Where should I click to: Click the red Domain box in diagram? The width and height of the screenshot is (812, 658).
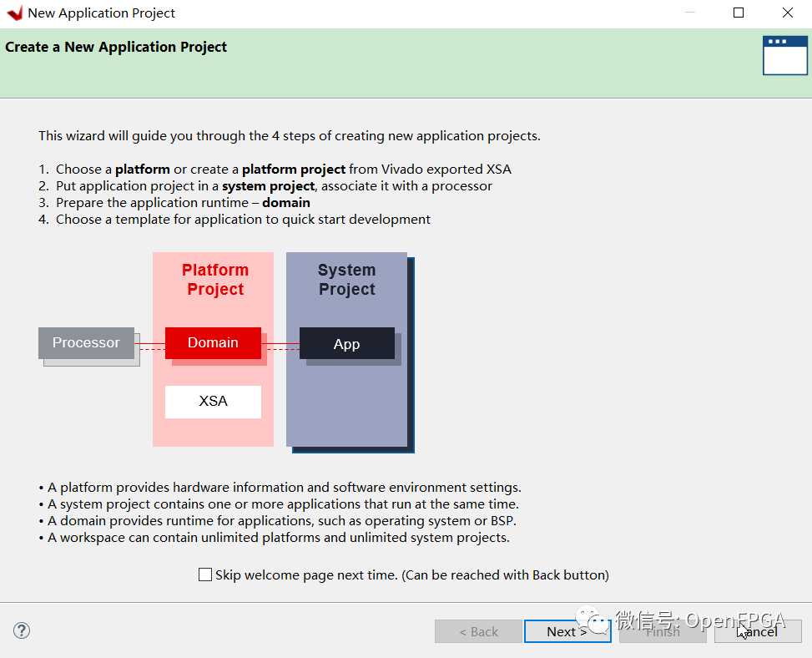pyautogui.click(x=213, y=343)
